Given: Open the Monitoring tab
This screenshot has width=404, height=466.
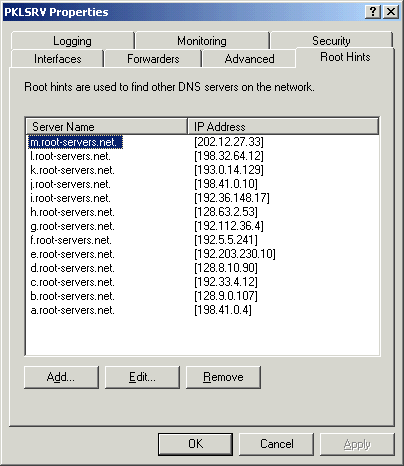Looking at the screenshot, I should pyautogui.click(x=202, y=41).
